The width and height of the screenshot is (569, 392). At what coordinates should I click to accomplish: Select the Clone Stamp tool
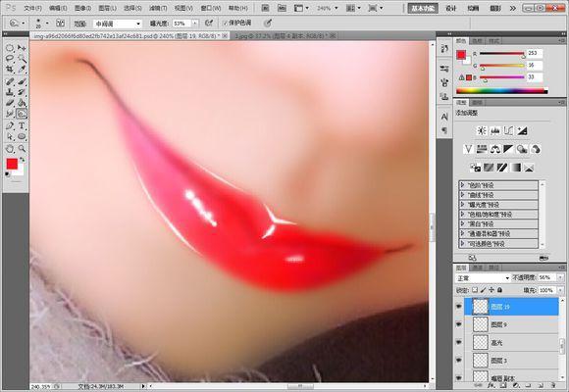point(10,92)
